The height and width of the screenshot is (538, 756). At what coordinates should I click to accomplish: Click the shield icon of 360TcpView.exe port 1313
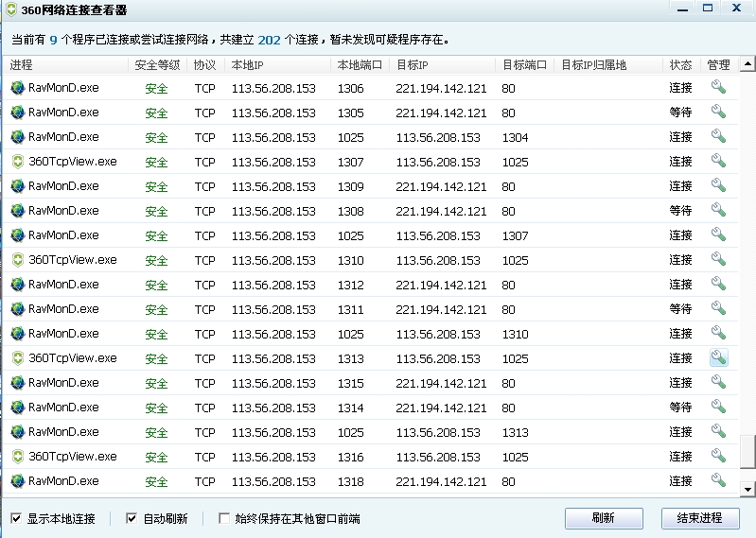coord(18,357)
